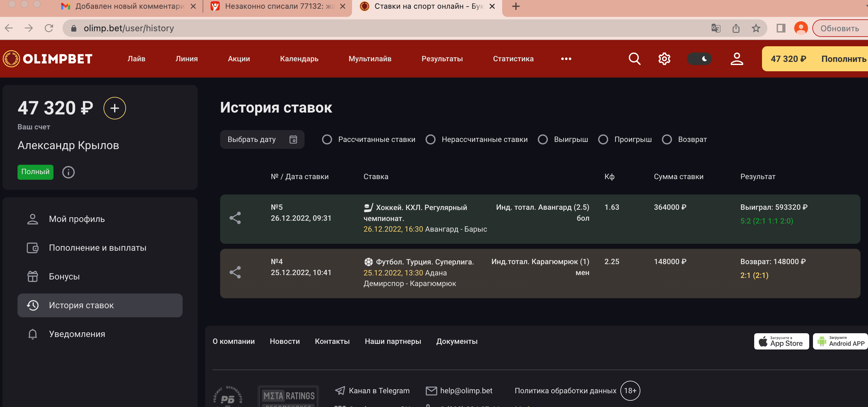Open the help@olimp.bet email link
Viewport: 868px width, 407px height.
[466, 390]
